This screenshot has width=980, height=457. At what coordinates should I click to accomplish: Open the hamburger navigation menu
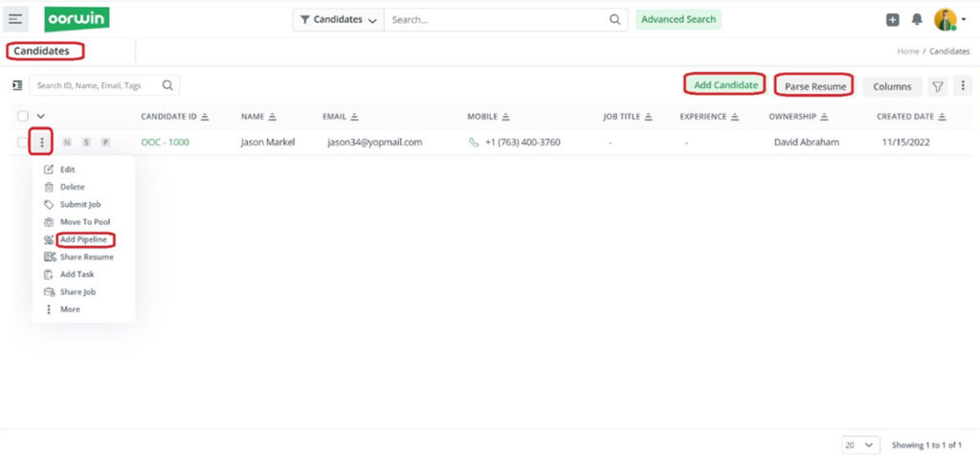coord(15,19)
